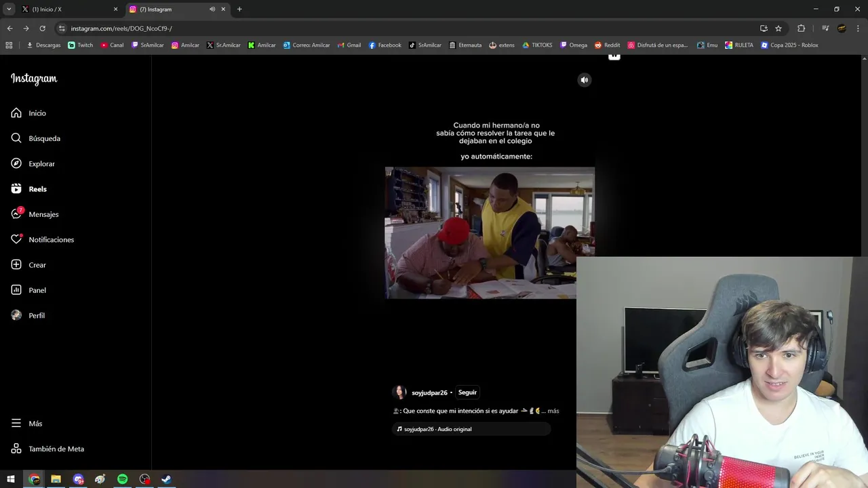This screenshot has height=488, width=868.
Task: Open Facebook bookmark
Action: point(384,45)
